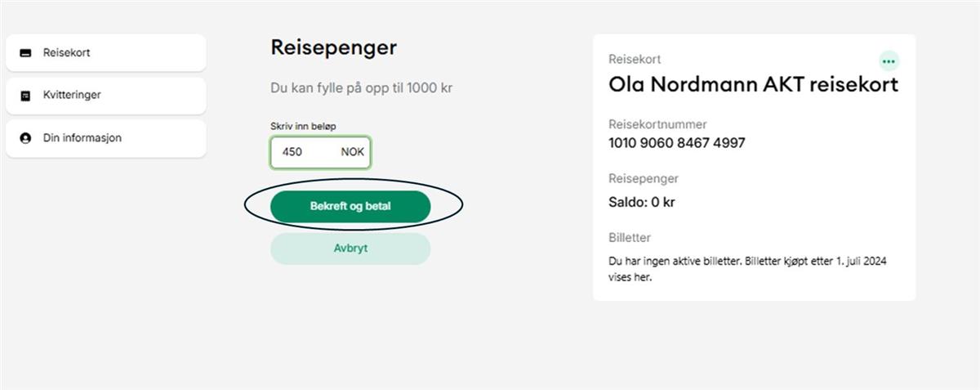
Task: Click the Din informasjon person icon
Action: pos(25,138)
